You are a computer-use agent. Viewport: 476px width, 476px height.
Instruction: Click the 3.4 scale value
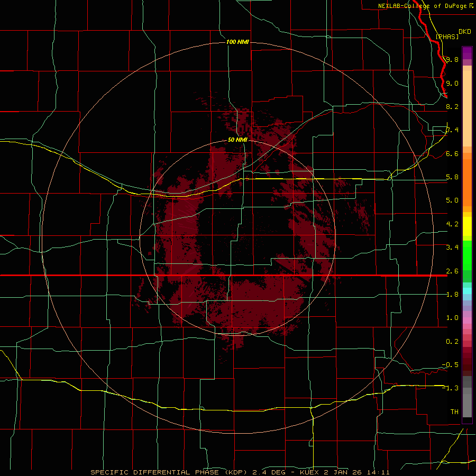[x=452, y=248]
